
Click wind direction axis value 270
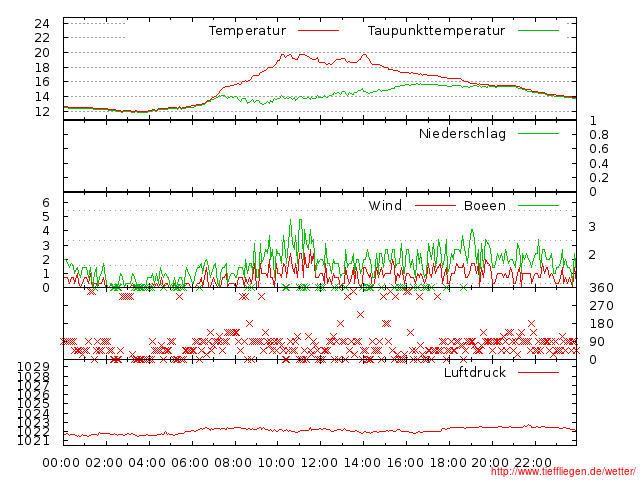click(601, 306)
